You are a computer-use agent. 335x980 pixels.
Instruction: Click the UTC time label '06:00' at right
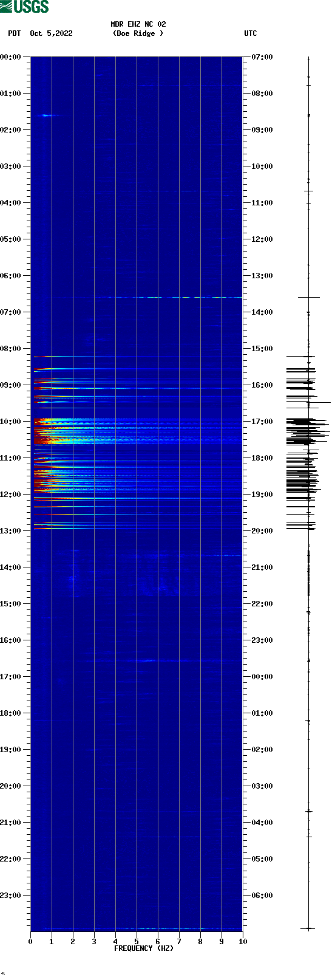[262, 896]
